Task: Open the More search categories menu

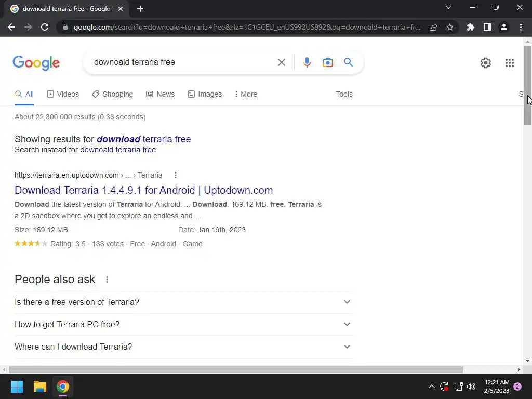Action: point(246,94)
